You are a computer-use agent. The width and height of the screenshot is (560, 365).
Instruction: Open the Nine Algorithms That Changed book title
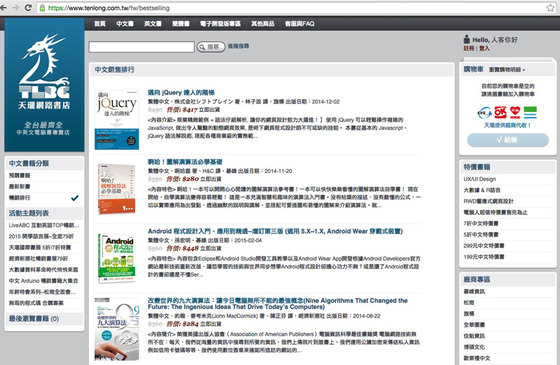coord(278,304)
